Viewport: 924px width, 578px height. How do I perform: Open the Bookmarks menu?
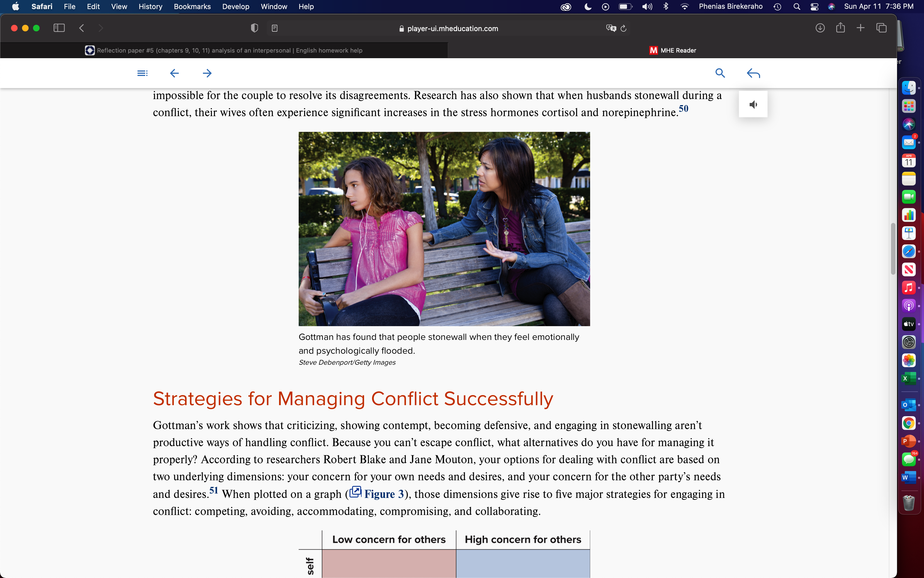(192, 7)
